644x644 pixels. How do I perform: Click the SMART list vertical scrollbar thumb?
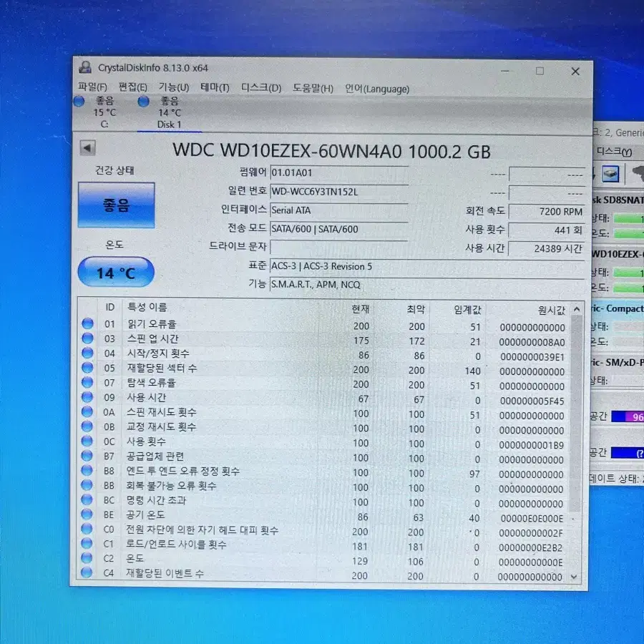pos(576,414)
